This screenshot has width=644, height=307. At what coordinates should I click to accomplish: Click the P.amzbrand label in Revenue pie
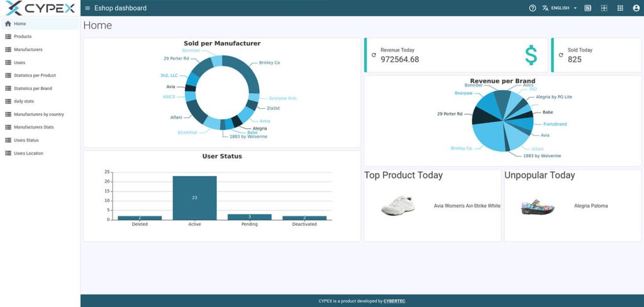[x=555, y=124]
